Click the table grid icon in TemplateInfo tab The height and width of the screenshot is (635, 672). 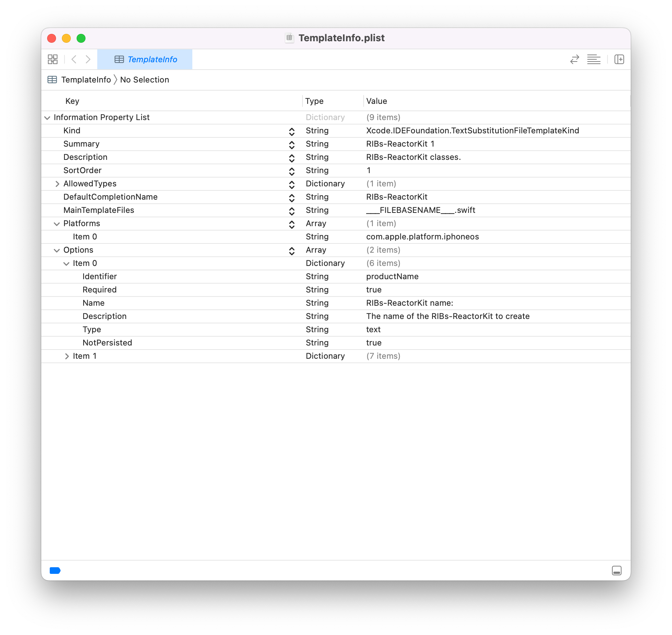tap(119, 59)
